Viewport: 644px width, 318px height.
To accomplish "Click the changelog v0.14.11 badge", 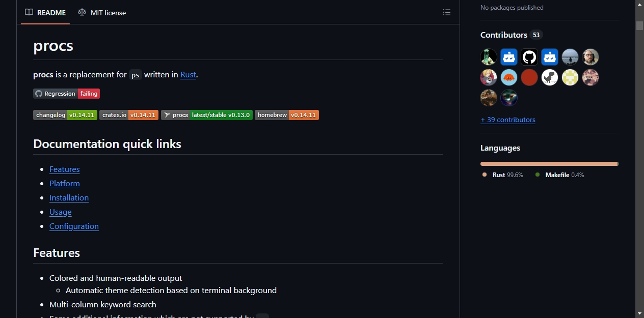I will [x=65, y=115].
